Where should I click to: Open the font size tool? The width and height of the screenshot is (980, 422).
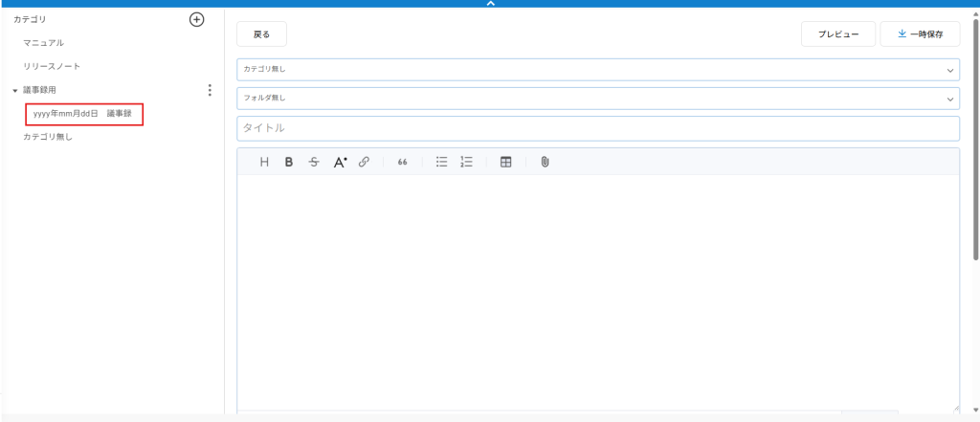339,163
